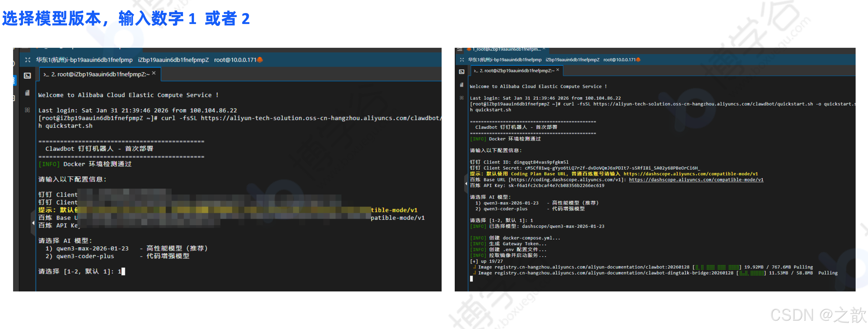Click file document icon in left window sidebar
This screenshot has width=868, height=329.
27,93
